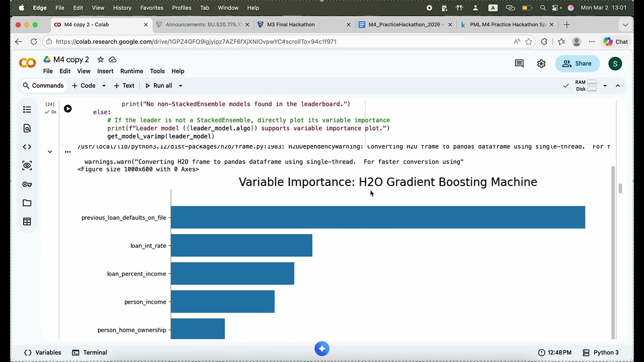644x362 pixels.
Task: Click the page vertical scrollbar thumb
Action: tap(620, 189)
